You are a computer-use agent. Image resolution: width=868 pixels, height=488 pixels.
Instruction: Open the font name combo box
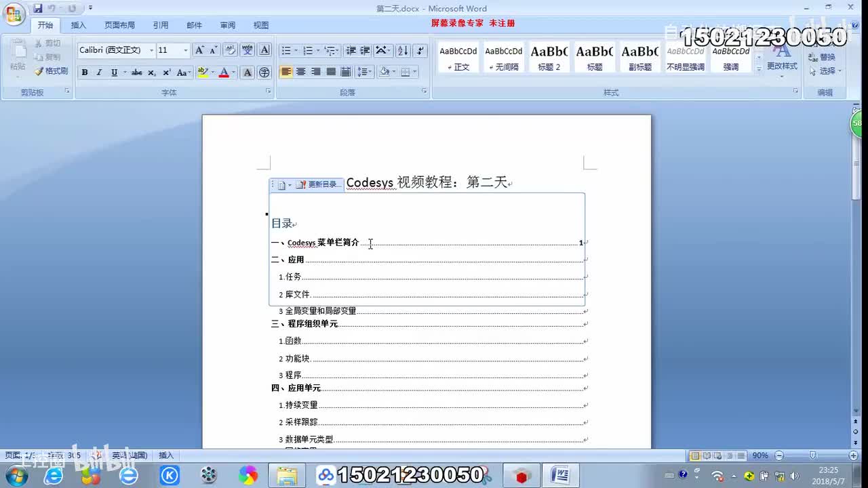[116, 50]
